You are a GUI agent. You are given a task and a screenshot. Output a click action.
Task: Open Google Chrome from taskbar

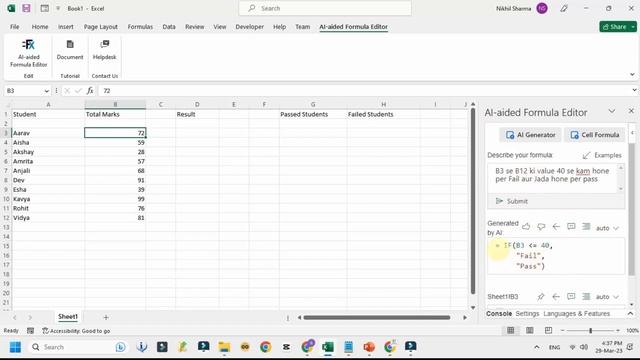pos(266,347)
